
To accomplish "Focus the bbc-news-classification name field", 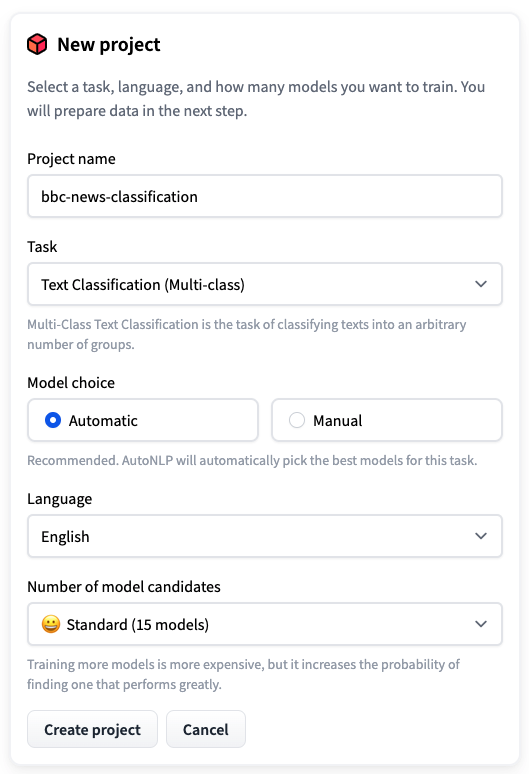I will pyautogui.click(x=264, y=196).
